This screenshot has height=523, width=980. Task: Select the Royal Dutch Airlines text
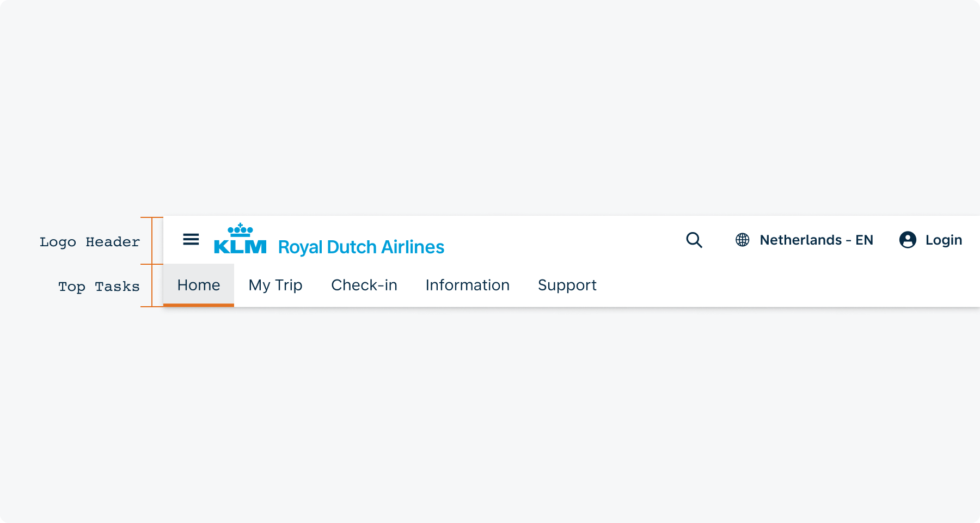[361, 247]
